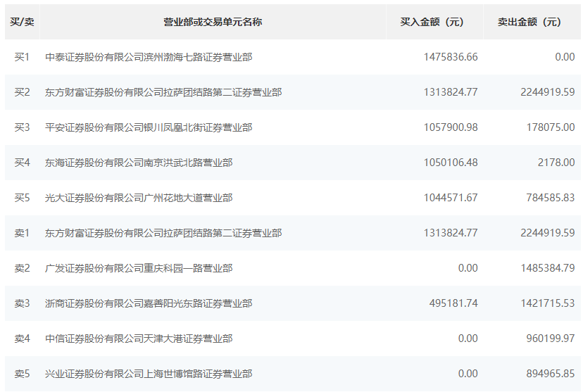Select the 买3 row label

click(x=22, y=127)
